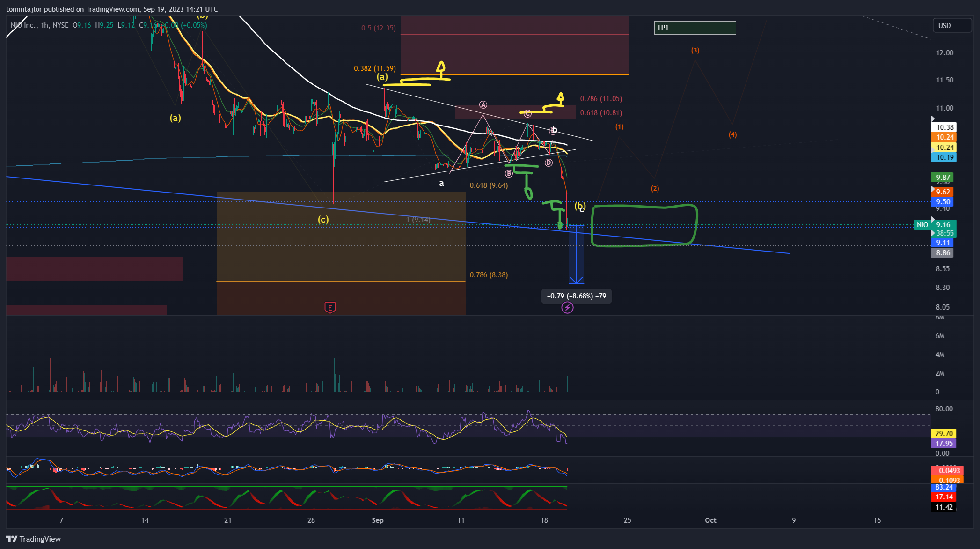Click the gray 8.86 price label

click(942, 253)
